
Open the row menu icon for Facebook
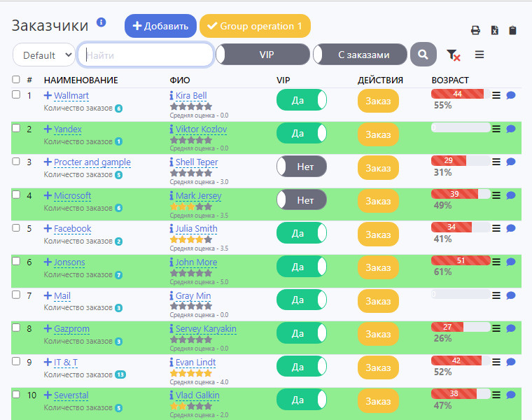[496, 228]
